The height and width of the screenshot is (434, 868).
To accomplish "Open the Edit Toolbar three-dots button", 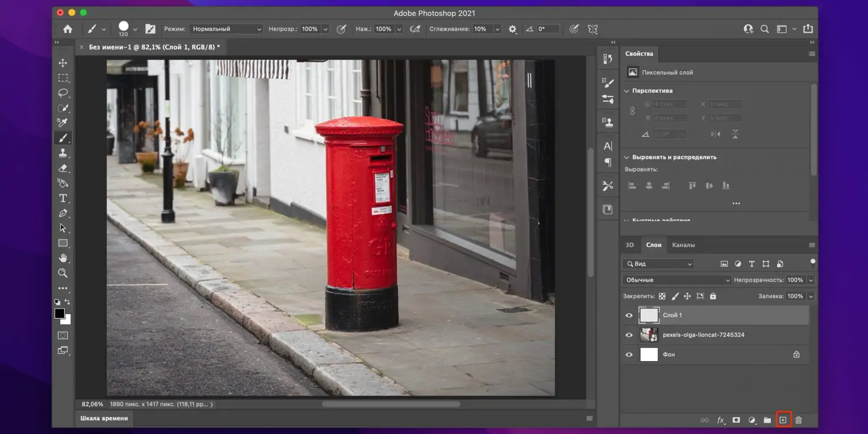I will pyautogui.click(x=63, y=288).
